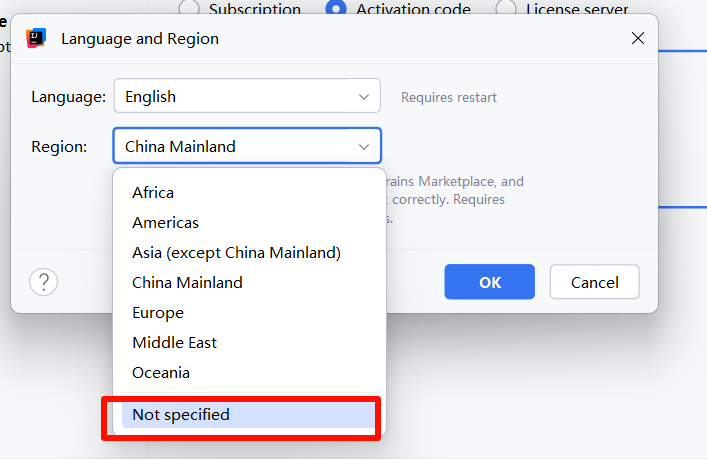Confirm with the OK button
This screenshot has height=459, width=707.
[x=490, y=282]
